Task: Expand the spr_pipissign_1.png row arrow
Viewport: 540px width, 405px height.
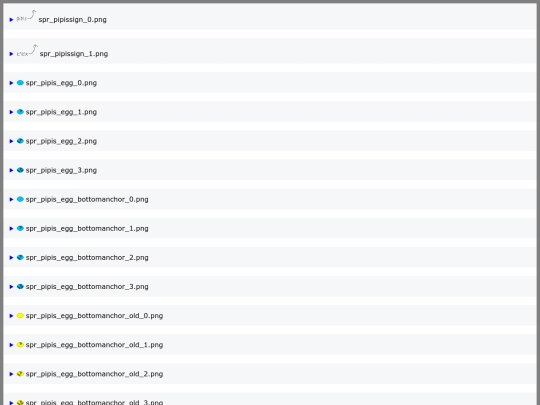Action: tap(11, 54)
